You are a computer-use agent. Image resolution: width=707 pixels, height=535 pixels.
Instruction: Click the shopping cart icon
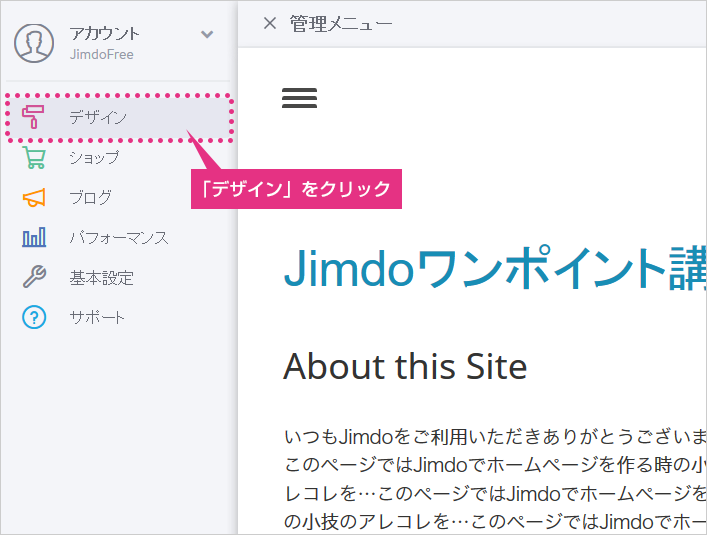tap(34, 157)
